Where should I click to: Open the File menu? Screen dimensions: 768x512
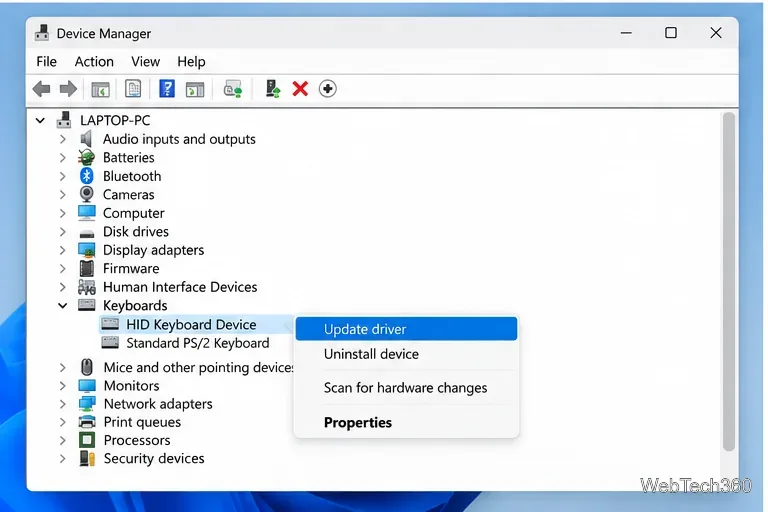tap(47, 62)
